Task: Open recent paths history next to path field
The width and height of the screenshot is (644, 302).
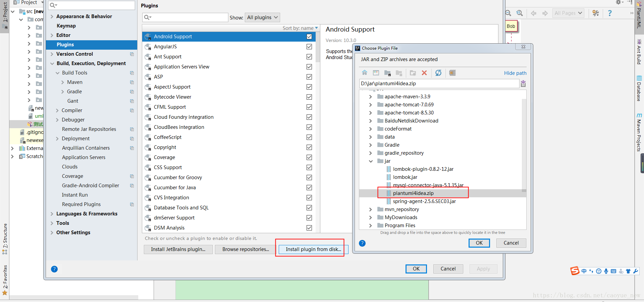Action: point(523,84)
